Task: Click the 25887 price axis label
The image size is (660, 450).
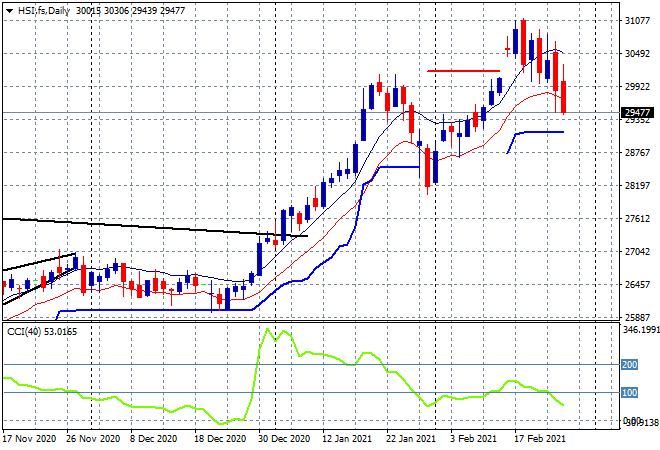Action: 637,317
